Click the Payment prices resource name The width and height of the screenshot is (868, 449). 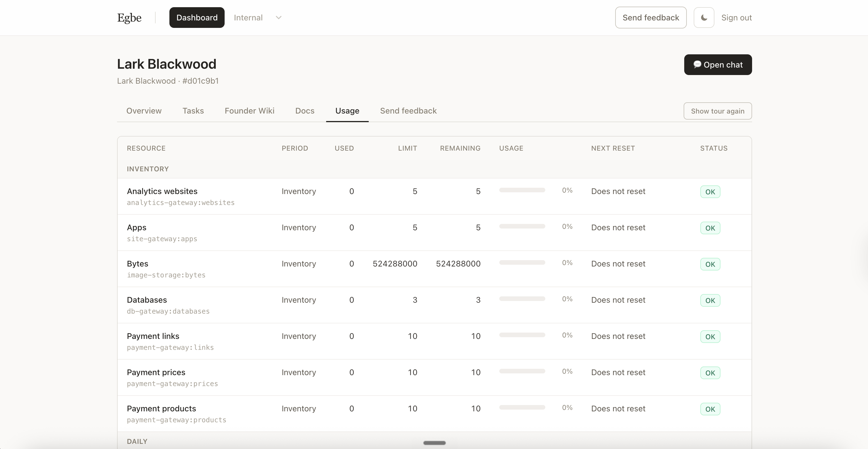156,372
